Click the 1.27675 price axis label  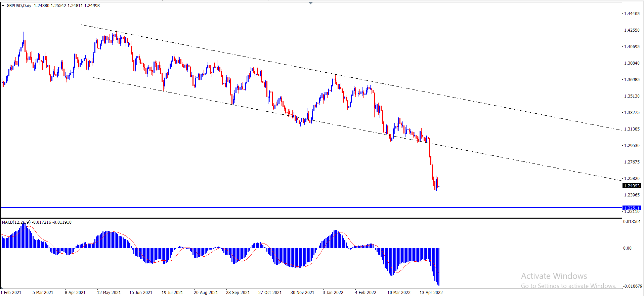[x=632, y=162]
